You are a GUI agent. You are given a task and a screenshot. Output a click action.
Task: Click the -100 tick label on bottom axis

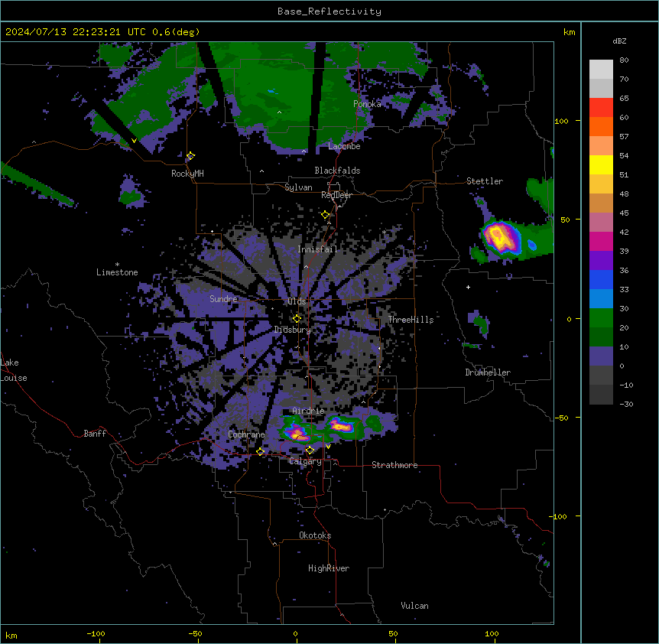tap(96, 633)
